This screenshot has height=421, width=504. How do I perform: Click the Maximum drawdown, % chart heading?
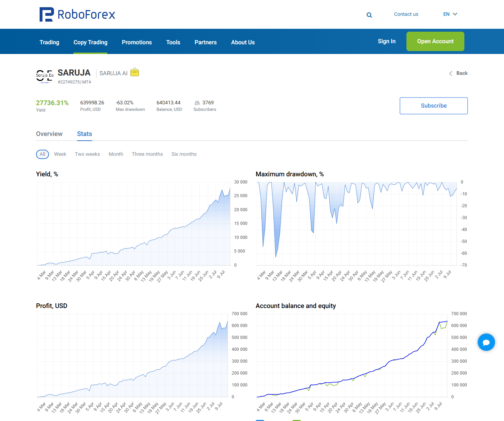pyautogui.click(x=290, y=174)
